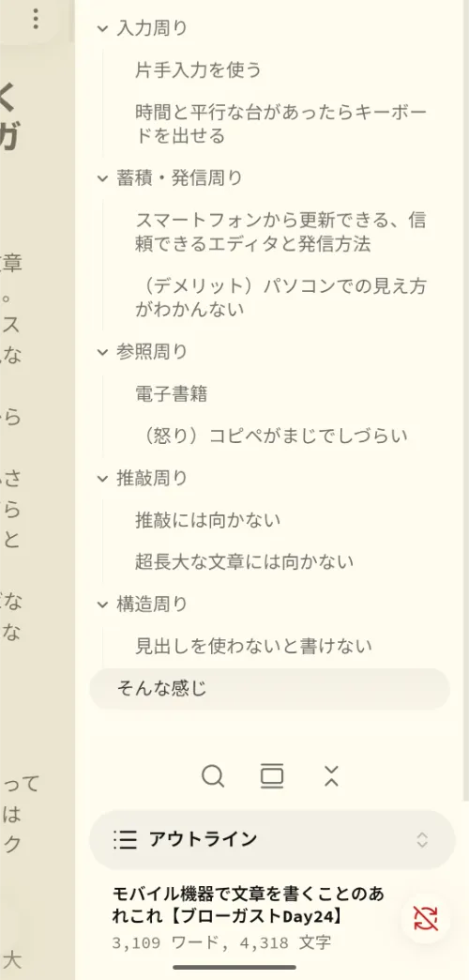Open the three-dot more options menu

(x=36, y=19)
